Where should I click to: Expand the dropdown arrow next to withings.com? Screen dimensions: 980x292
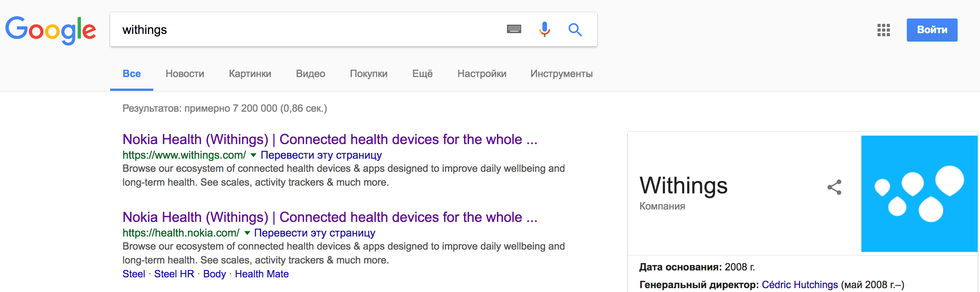[x=253, y=155]
